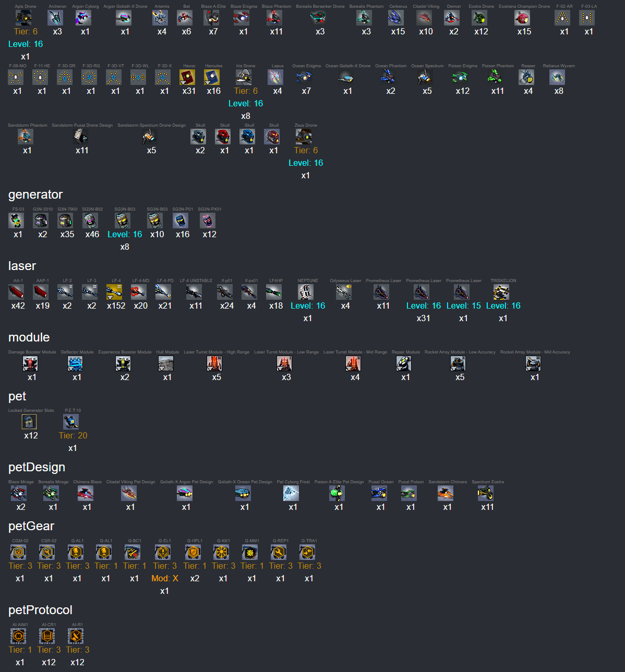Screen dimensions: 625x672
Task: Select the Apis Drone icon
Action: 24,18
